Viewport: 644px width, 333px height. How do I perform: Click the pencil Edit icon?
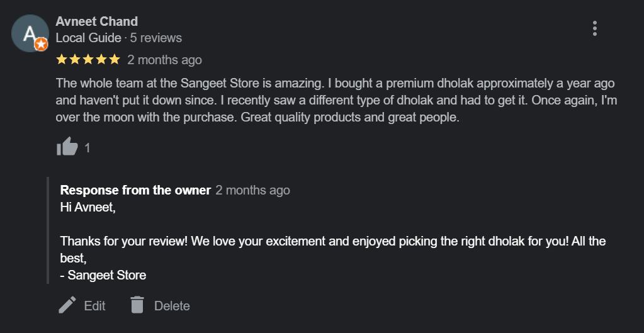tap(67, 305)
